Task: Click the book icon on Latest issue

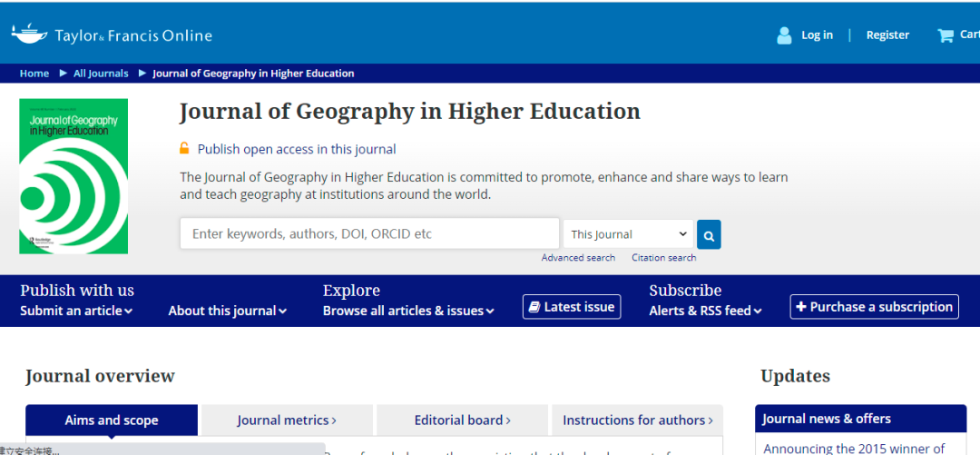Action: (534, 307)
